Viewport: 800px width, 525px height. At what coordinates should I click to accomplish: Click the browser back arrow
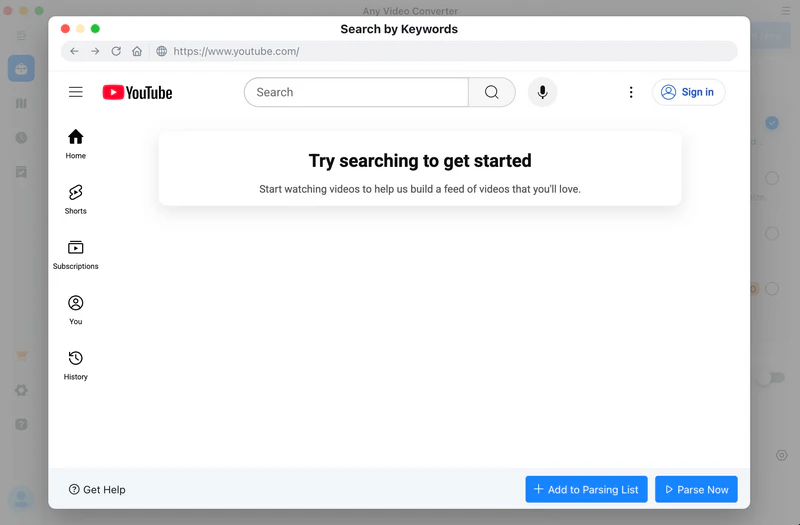[x=75, y=51]
